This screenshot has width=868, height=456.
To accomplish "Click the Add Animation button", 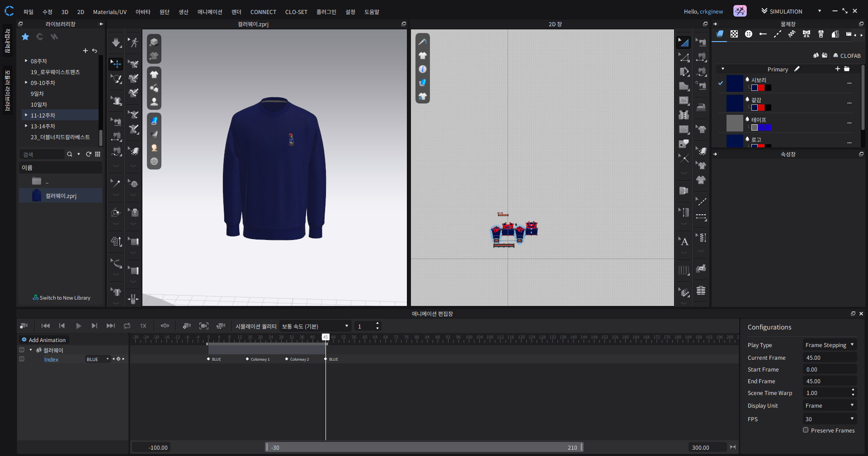I will pos(44,340).
